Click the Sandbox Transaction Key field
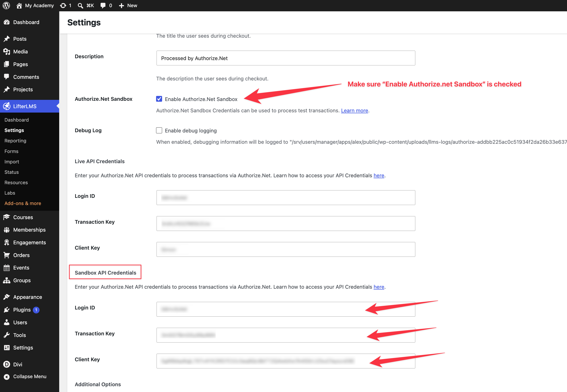567x392 pixels. pyautogui.click(x=285, y=335)
